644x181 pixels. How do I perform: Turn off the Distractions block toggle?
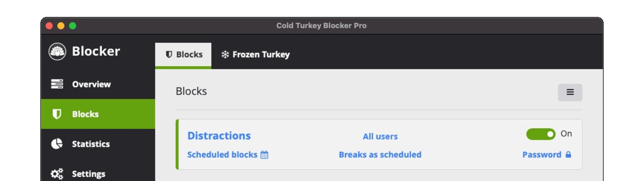click(x=541, y=134)
